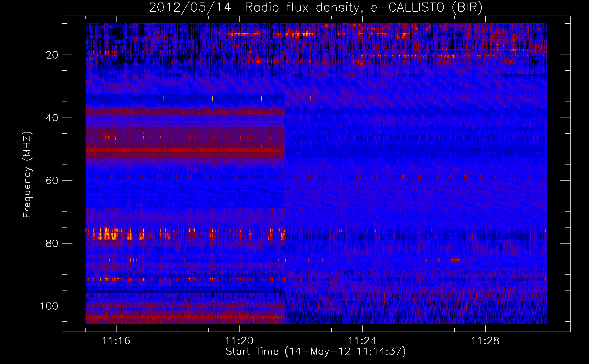Select the 11:24 time tick label
589x364 pixels.
click(x=362, y=341)
